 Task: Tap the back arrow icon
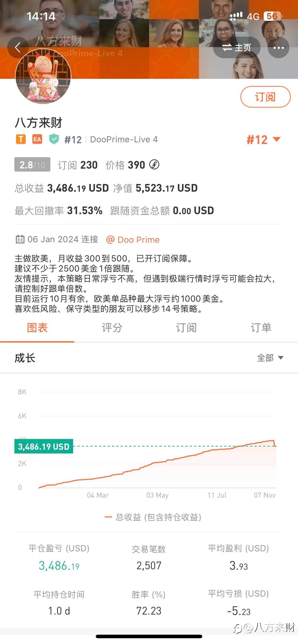pos(18,47)
